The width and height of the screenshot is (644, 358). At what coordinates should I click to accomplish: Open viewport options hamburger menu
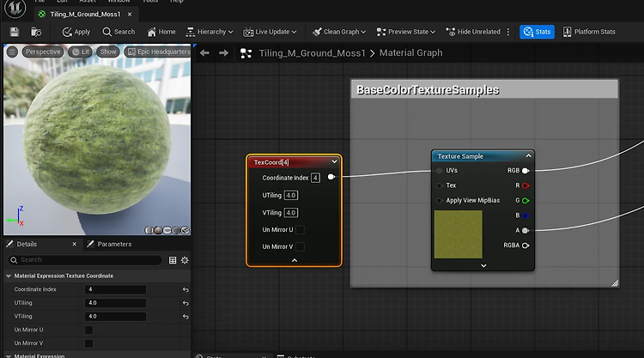12,52
